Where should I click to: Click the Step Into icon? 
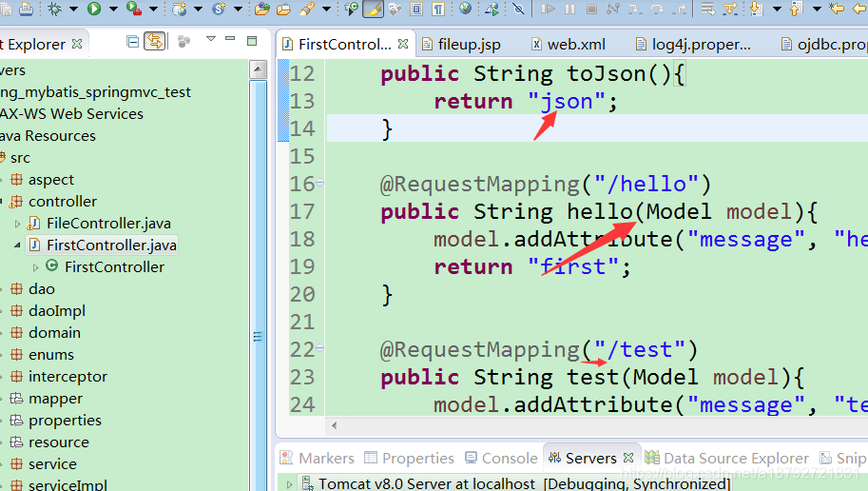(x=635, y=9)
